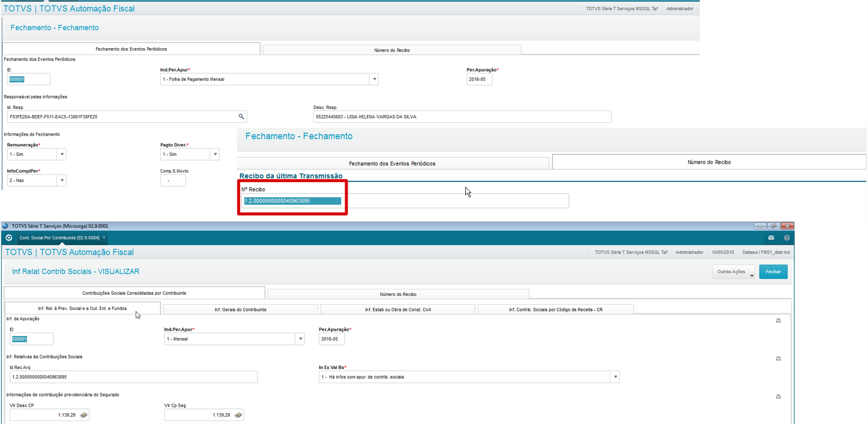Image resolution: width=868 pixels, height=424 pixels.
Task: Click Per.Apuração field in top Fechamento form
Action: (479, 79)
